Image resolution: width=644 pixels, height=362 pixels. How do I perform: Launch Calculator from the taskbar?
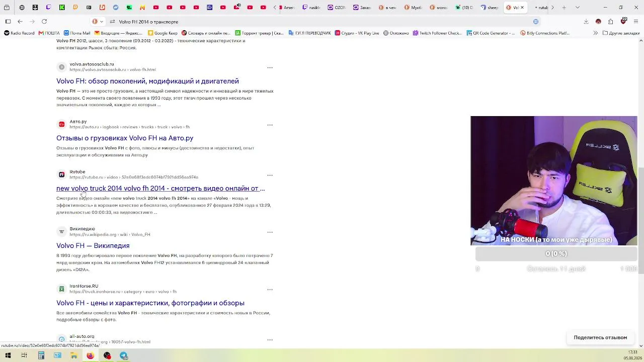tap(41, 355)
